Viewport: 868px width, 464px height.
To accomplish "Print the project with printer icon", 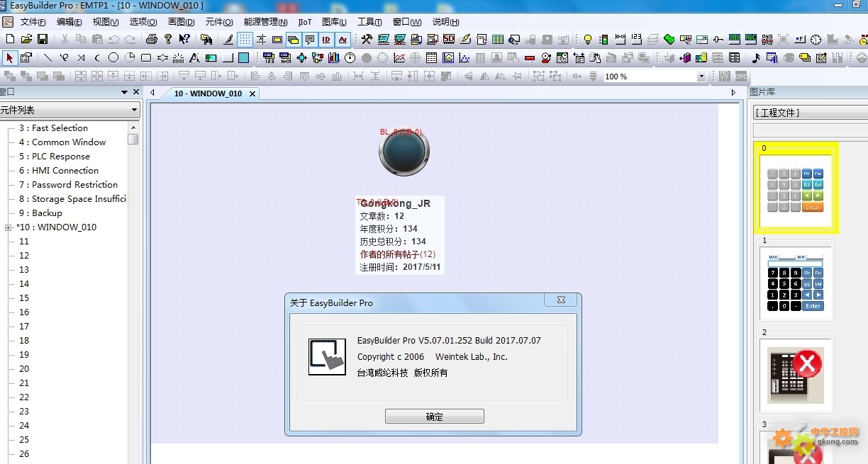I will [152, 39].
